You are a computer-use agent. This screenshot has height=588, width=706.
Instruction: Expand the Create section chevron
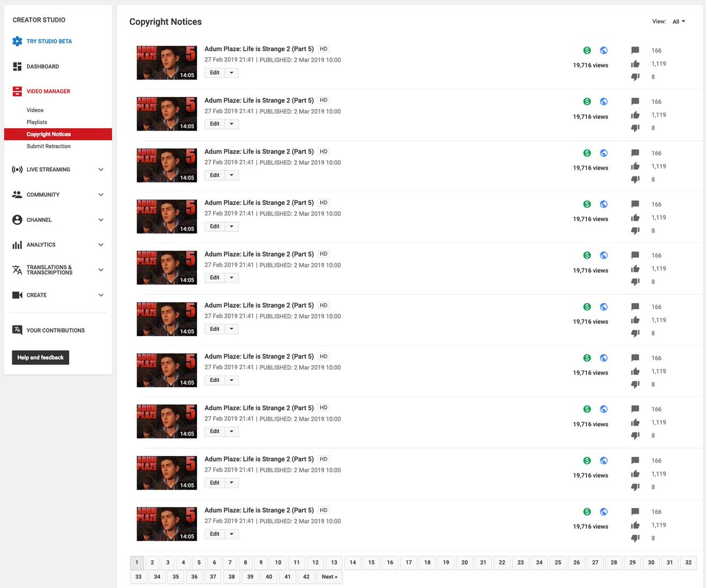[x=101, y=295]
